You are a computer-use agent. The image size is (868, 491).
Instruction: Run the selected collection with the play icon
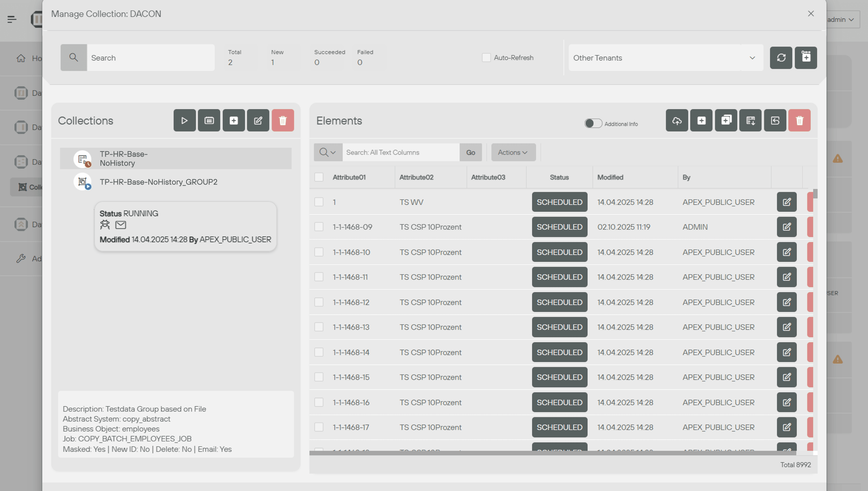184,120
